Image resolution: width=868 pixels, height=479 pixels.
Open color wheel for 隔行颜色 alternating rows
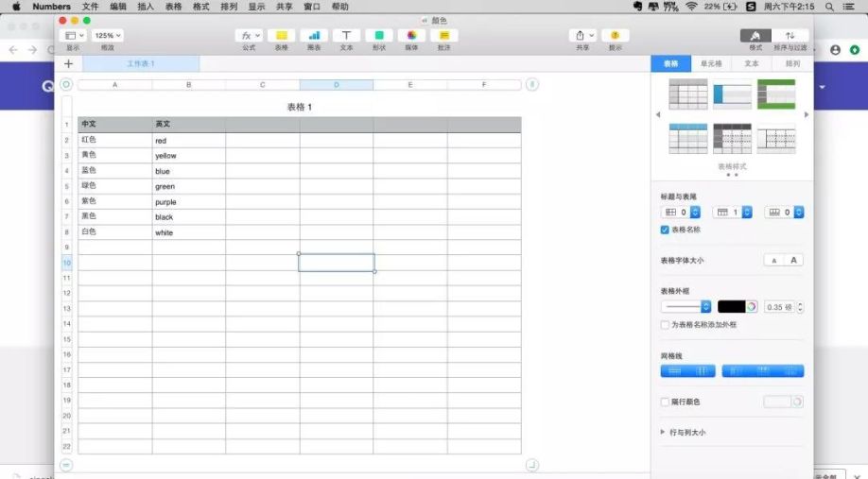tap(797, 402)
